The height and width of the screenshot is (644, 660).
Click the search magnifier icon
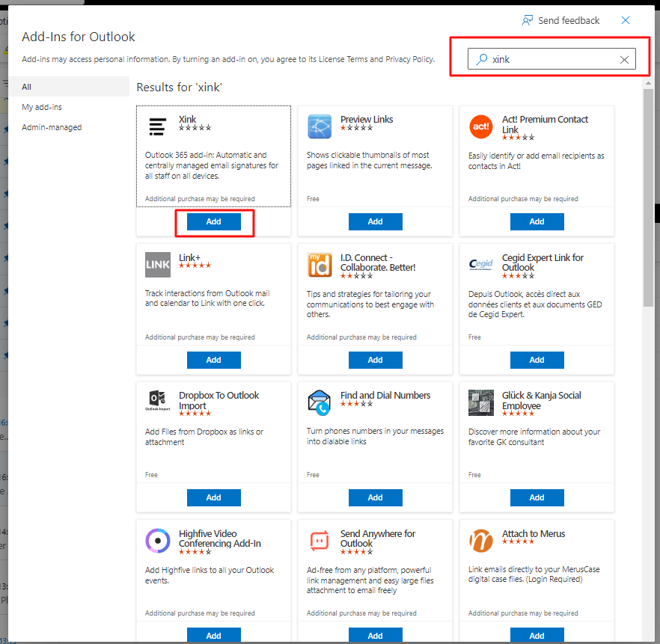click(x=482, y=59)
